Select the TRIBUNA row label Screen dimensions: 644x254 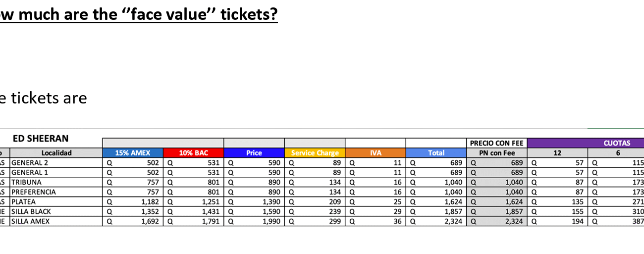point(27,182)
